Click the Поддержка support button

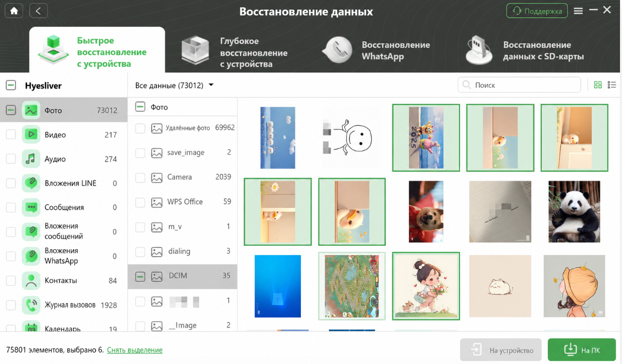point(537,11)
